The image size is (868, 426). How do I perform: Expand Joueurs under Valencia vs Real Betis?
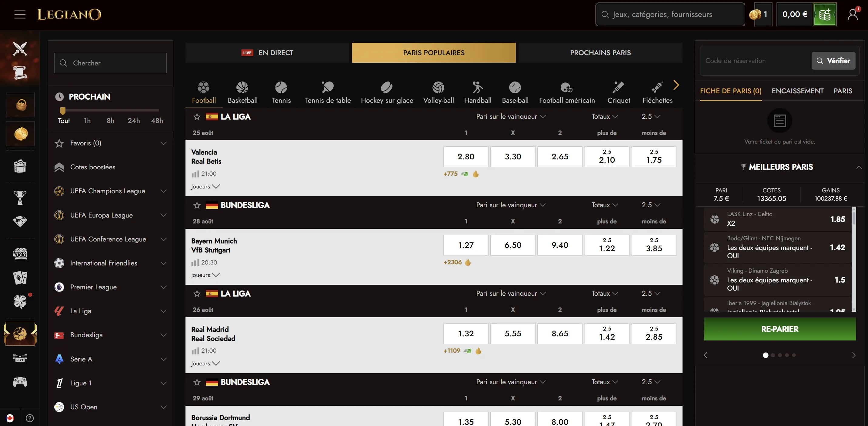click(x=205, y=187)
